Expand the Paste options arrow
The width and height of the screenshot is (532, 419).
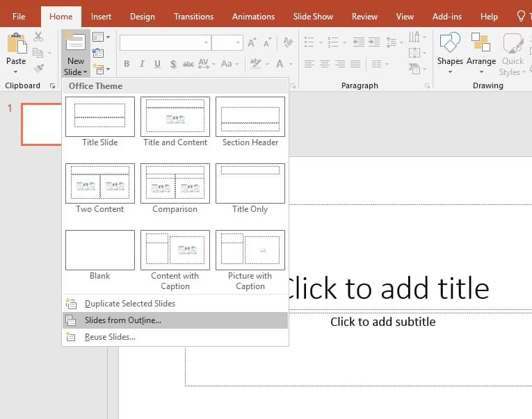(x=15, y=72)
